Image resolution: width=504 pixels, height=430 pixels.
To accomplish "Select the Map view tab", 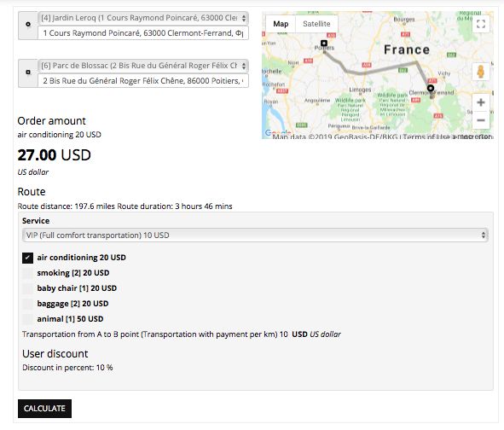I will pyautogui.click(x=281, y=24).
